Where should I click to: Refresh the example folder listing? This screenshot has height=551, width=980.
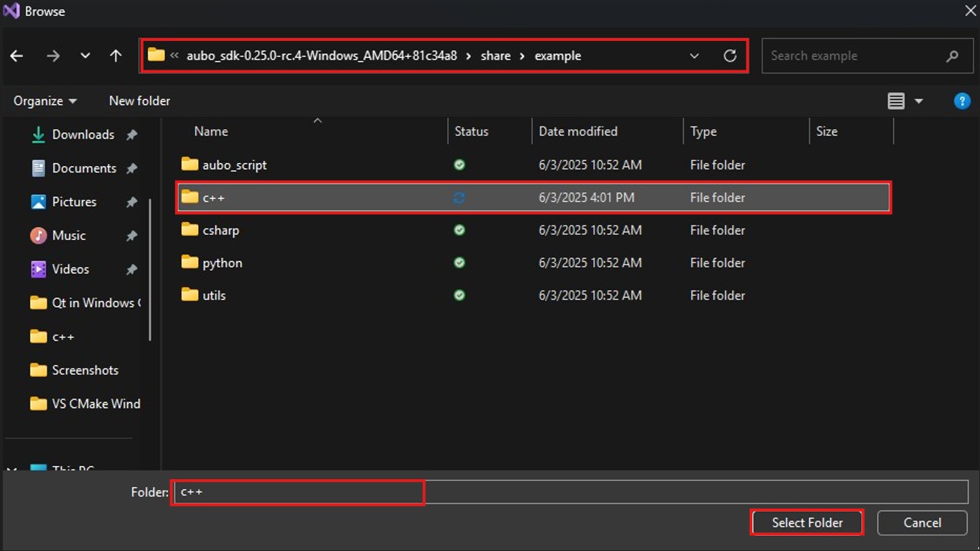(x=730, y=56)
